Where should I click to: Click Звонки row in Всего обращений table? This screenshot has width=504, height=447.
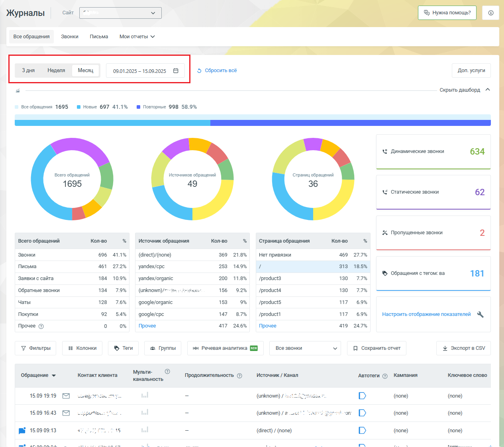tap(72, 255)
